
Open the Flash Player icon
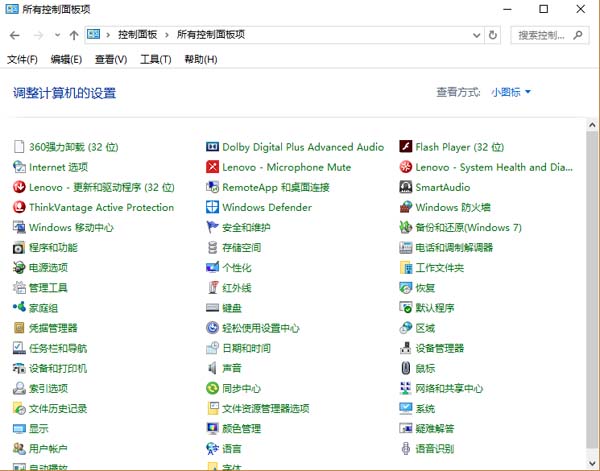(x=406, y=147)
